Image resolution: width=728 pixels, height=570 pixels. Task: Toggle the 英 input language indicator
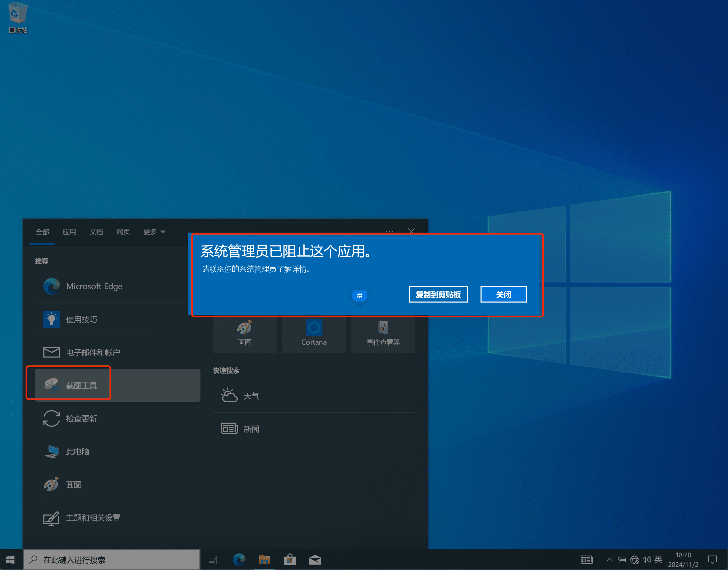(658, 559)
